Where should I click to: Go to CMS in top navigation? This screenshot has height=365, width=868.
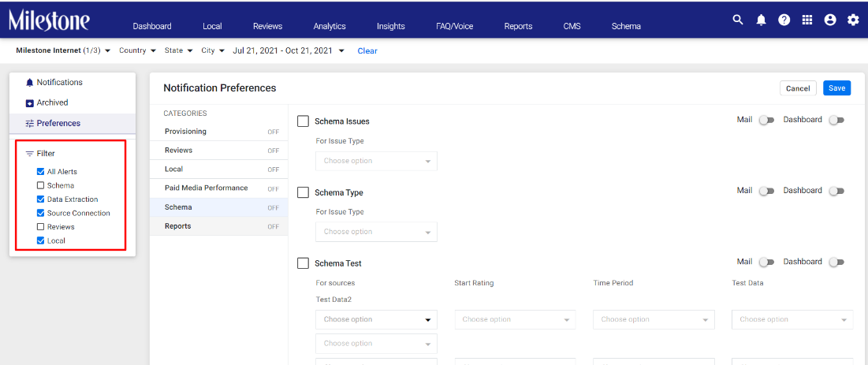572,26
